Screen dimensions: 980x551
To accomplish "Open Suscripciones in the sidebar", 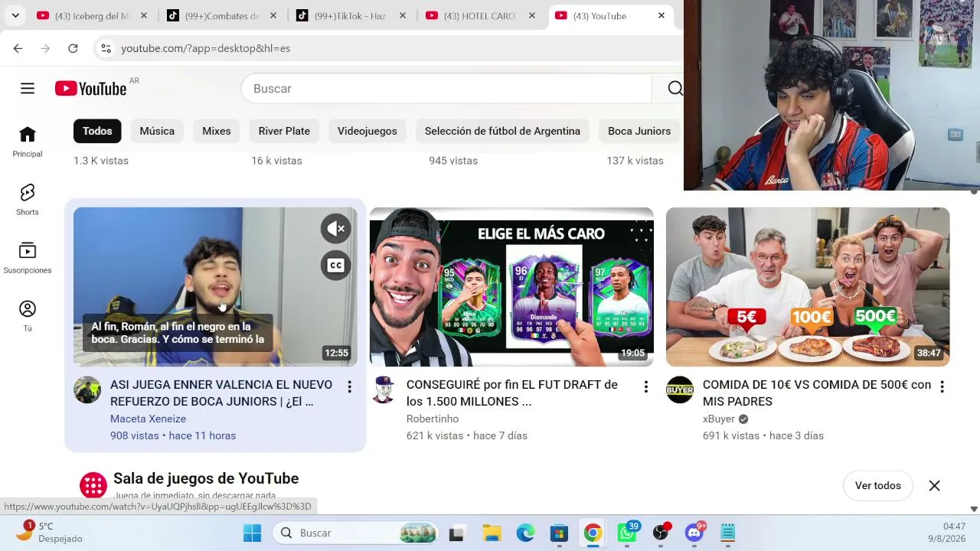I will [28, 259].
